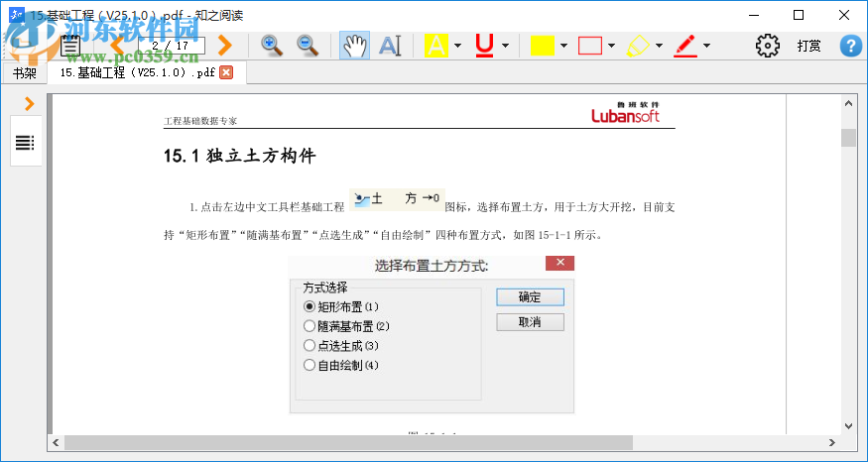Select the red rectangle outline tool
Screen dimensions: 868x462
coord(590,46)
